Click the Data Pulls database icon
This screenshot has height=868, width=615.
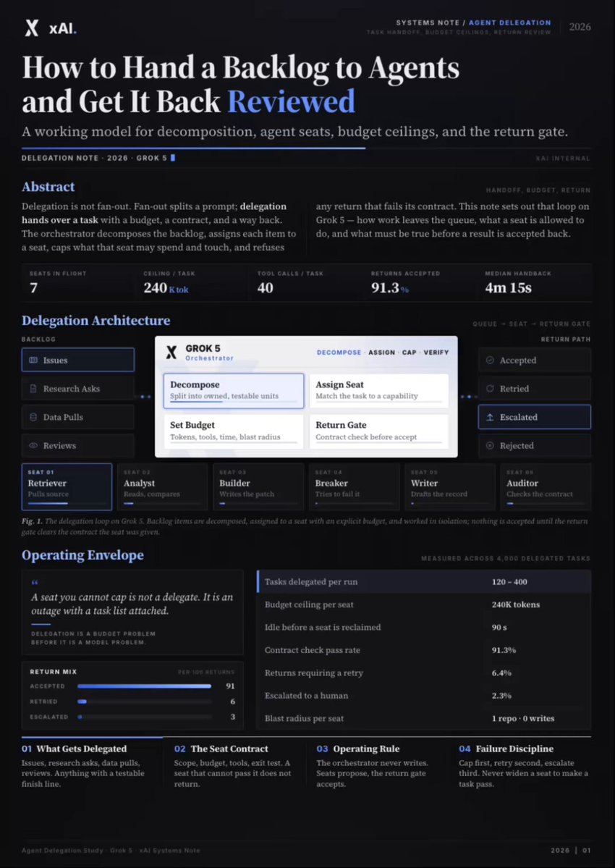click(x=33, y=417)
